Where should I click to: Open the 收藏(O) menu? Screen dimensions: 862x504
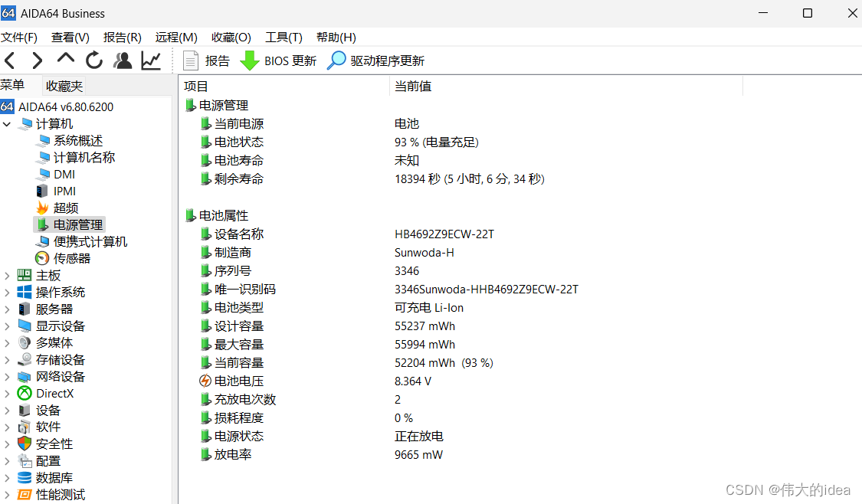(231, 38)
